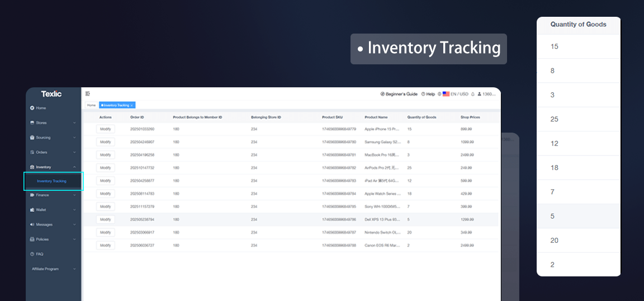The width and height of the screenshot is (644, 301).
Task: Click Modify for the Dell XPS 13 row
Action: pyautogui.click(x=105, y=219)
